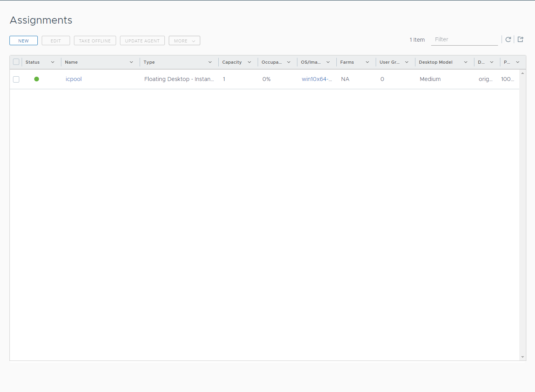Open the D... column dropdown arrow
The width and height of the screenshot is (535, 392).
click(492, 62)
